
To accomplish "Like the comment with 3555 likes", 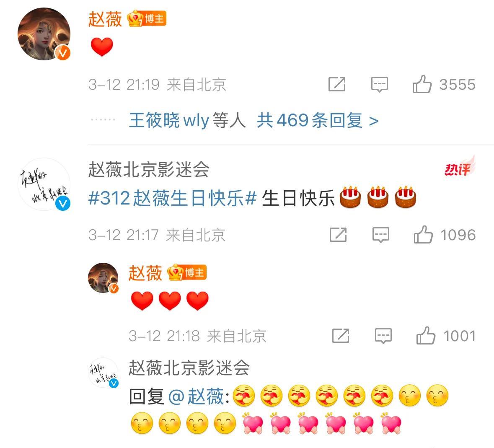I will point(444,84).
